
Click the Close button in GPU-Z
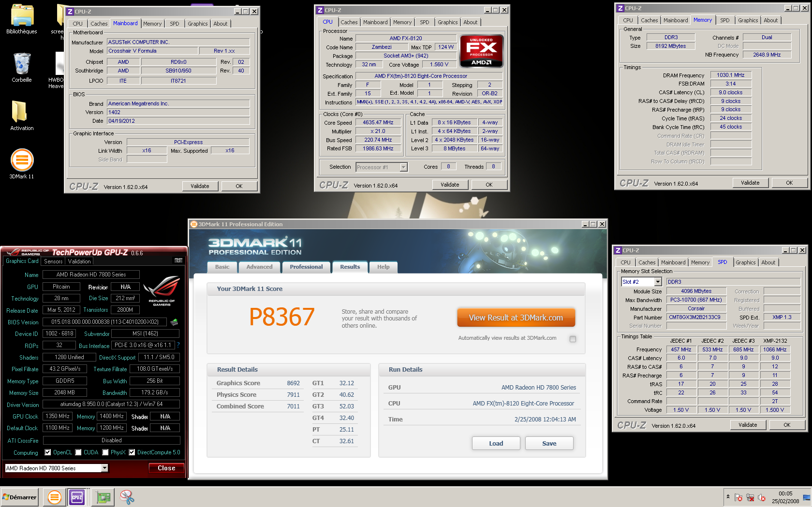point(166,468)
